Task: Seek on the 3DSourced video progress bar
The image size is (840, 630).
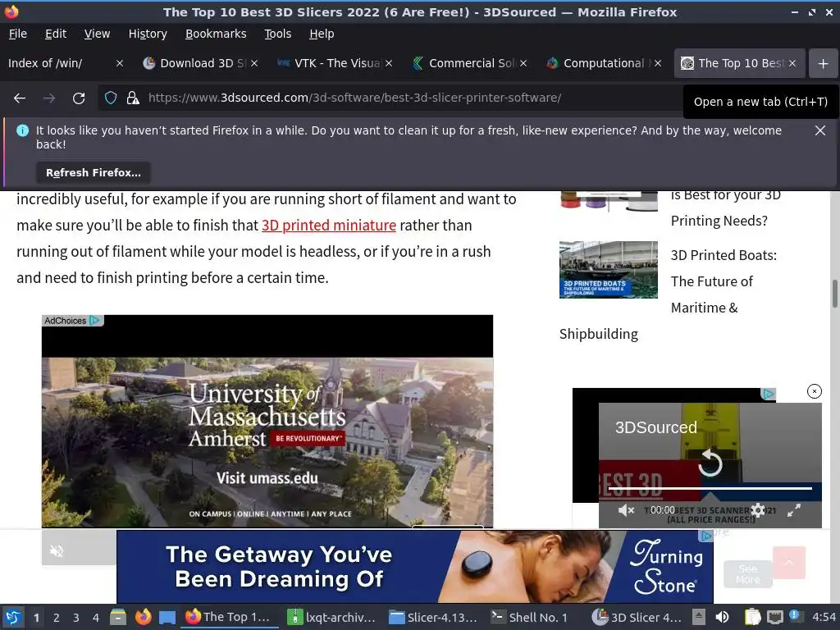Action: 710,489
